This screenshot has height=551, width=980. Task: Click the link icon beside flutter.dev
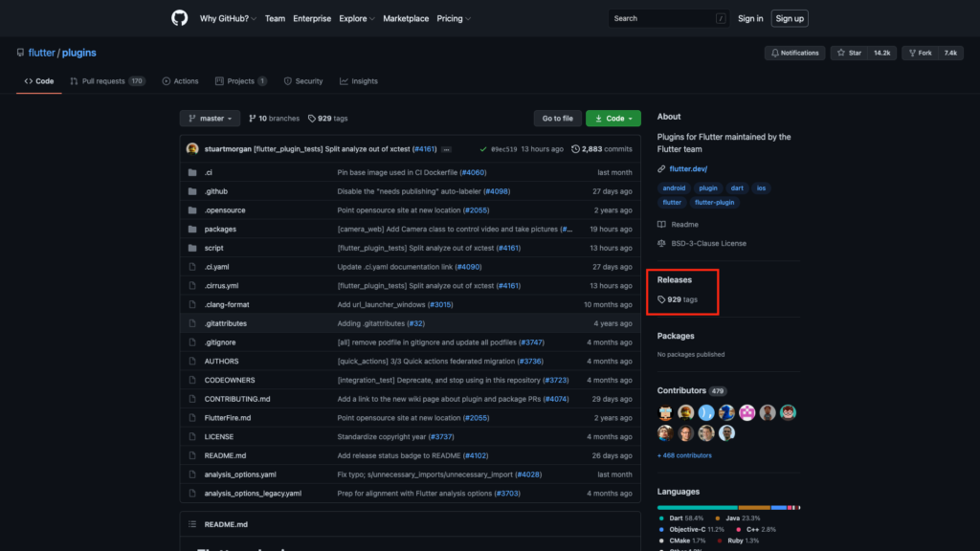tap(661, 168)
